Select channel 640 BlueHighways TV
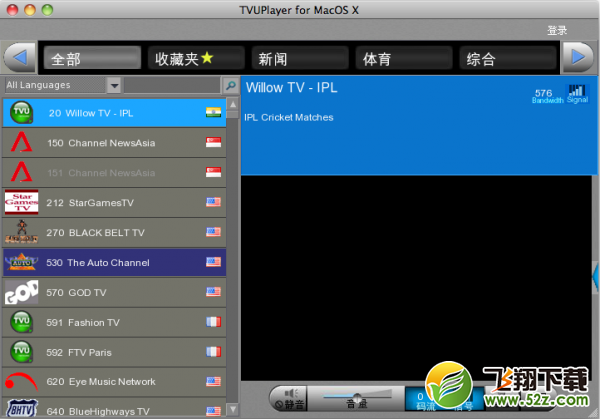This screenshot has height=419, width=600. (114, 408)
